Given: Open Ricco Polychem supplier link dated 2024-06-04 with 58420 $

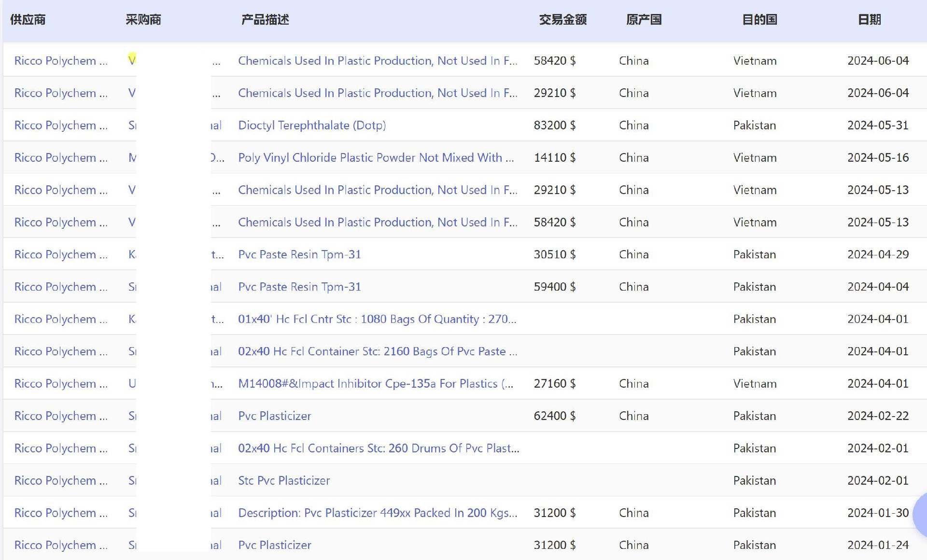Looking at the screenshot, I should click(x=61, y=61).
